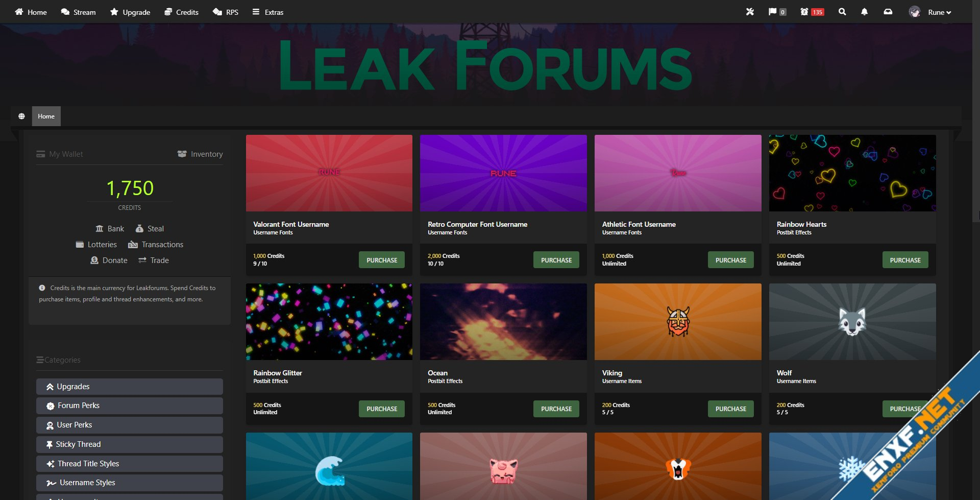Select the Upgrades category

click(129, 387)
